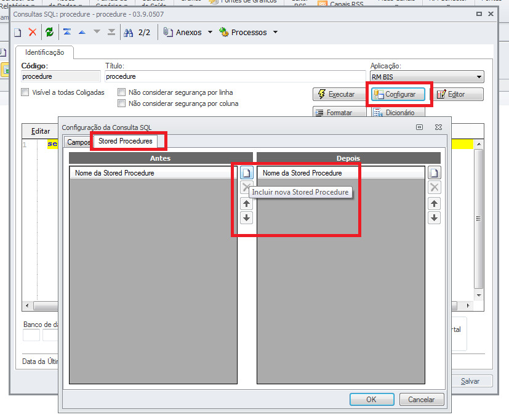Restore the Configuração da Consulta SQL dialog
Image resolution: width=509 pixels, height=420 pixels.
[419, 127]
